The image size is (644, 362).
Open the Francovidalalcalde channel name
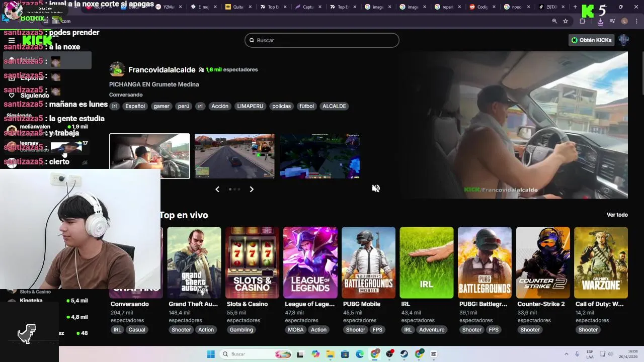pos(162,70)
